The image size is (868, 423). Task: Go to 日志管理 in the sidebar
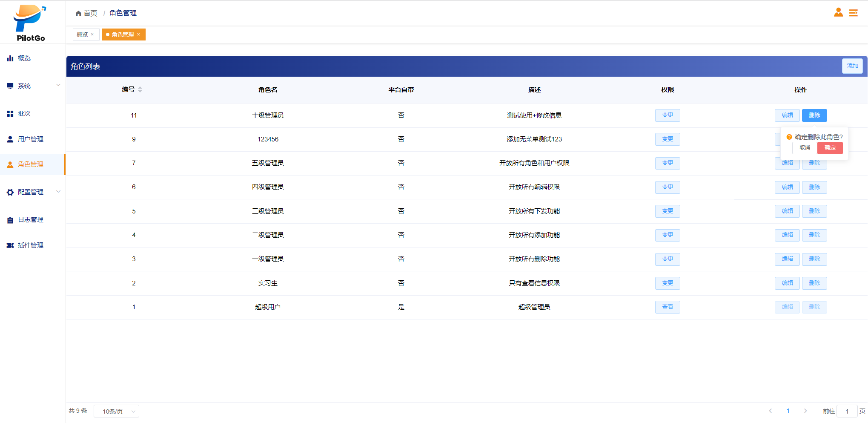tap(30, 220)
